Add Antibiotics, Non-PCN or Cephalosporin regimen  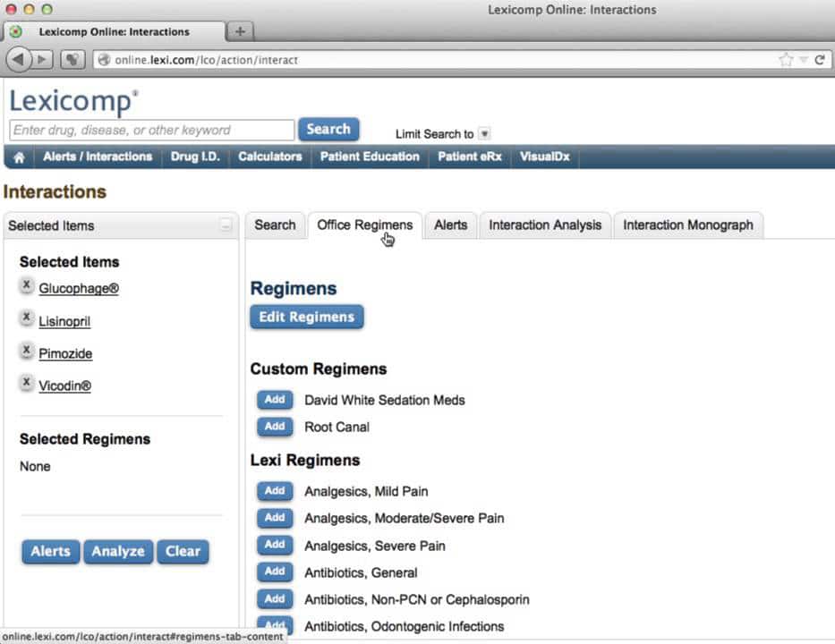point(275,598)
